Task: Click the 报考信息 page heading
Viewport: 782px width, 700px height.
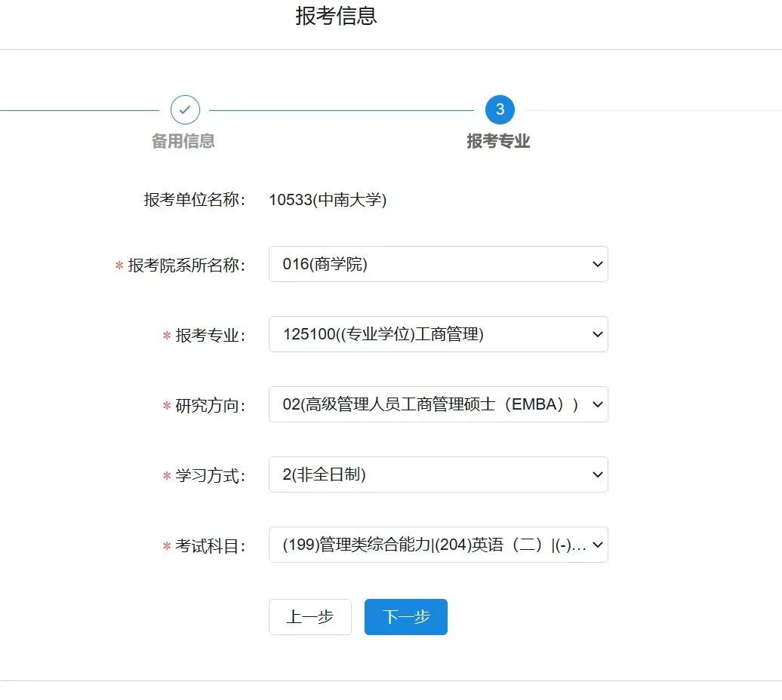Action: coord(336,16)
